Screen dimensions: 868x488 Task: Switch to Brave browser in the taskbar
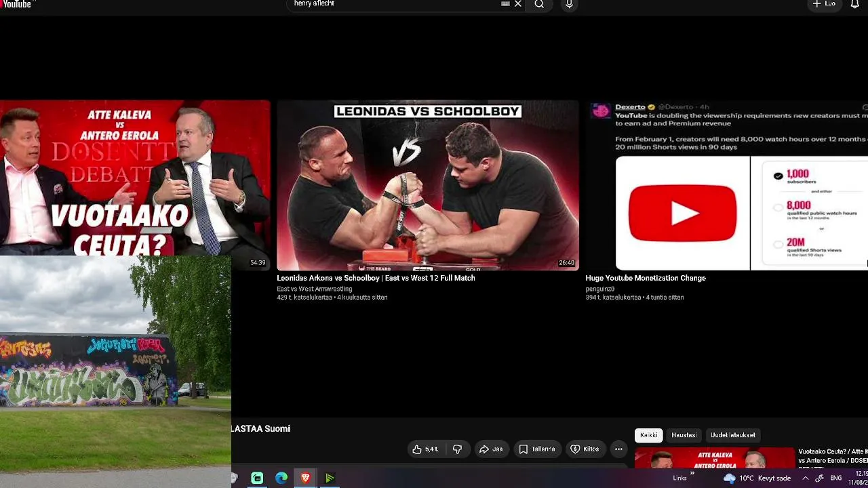click(305, 479)
